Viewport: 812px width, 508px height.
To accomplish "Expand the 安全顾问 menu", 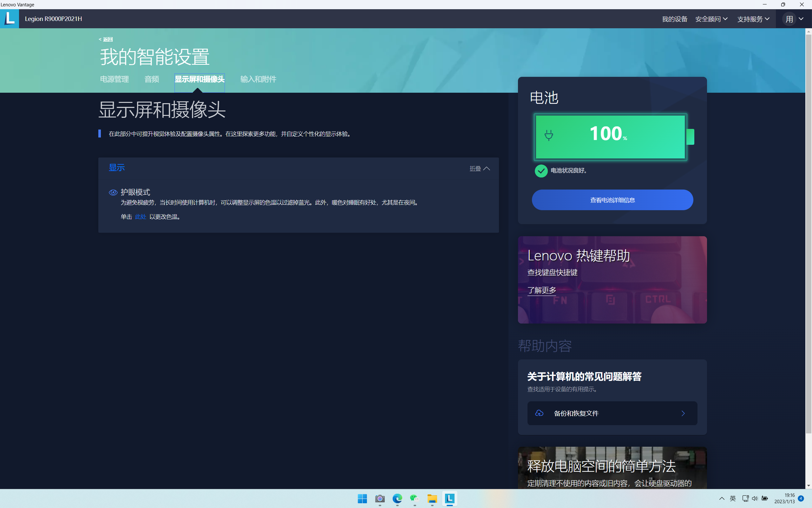I will click(x=711, y=19).
